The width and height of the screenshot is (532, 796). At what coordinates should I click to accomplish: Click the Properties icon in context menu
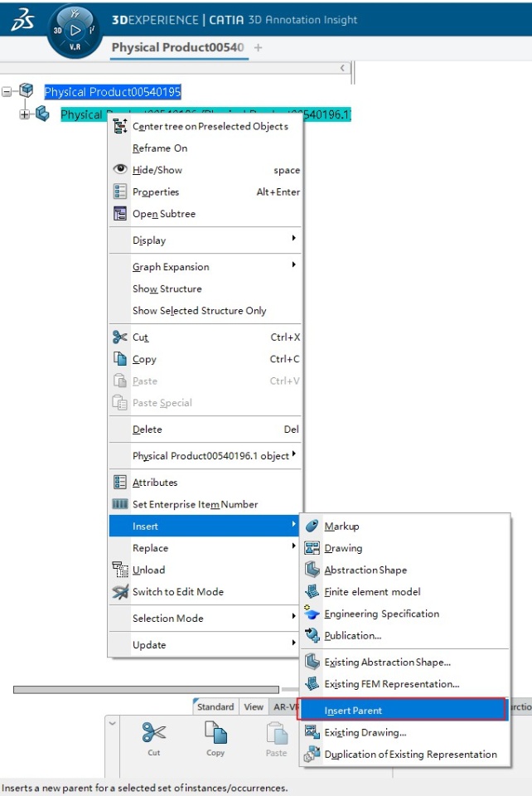pyautogui.click(x=120, y=192)
